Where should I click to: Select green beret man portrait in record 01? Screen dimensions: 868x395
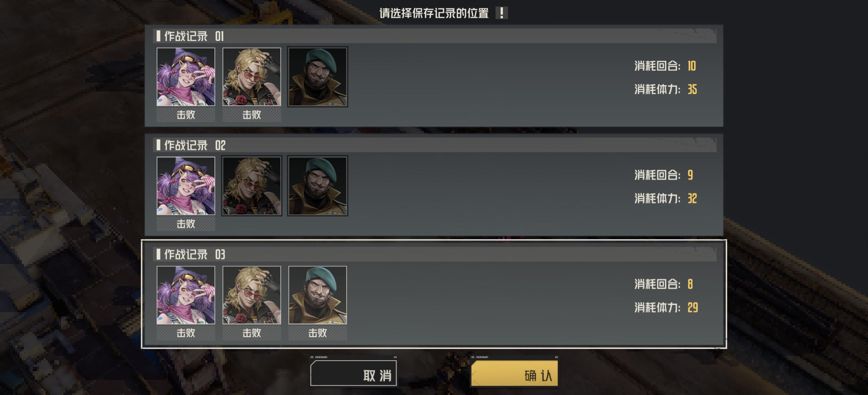317,77
